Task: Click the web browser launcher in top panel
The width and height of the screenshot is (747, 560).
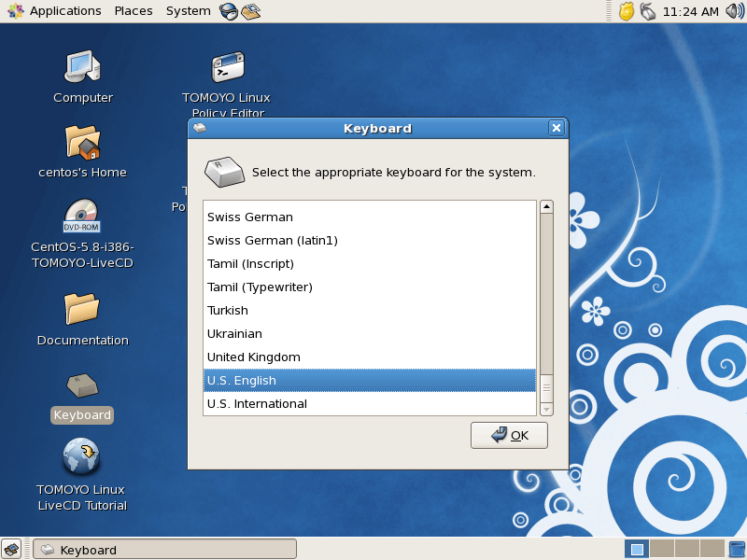Action: coord(229,11)
